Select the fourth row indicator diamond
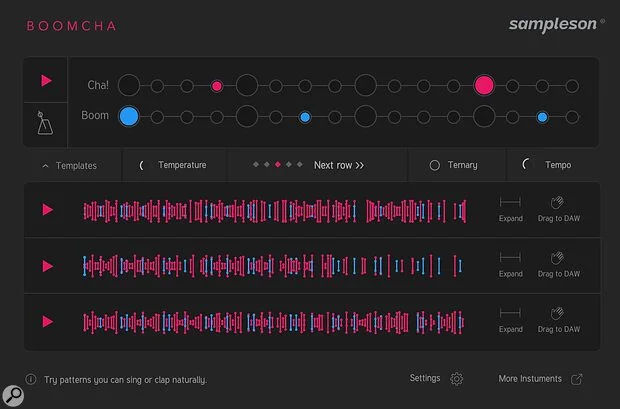This screenshot has width=620, height=409. click(x=289, y=164)
